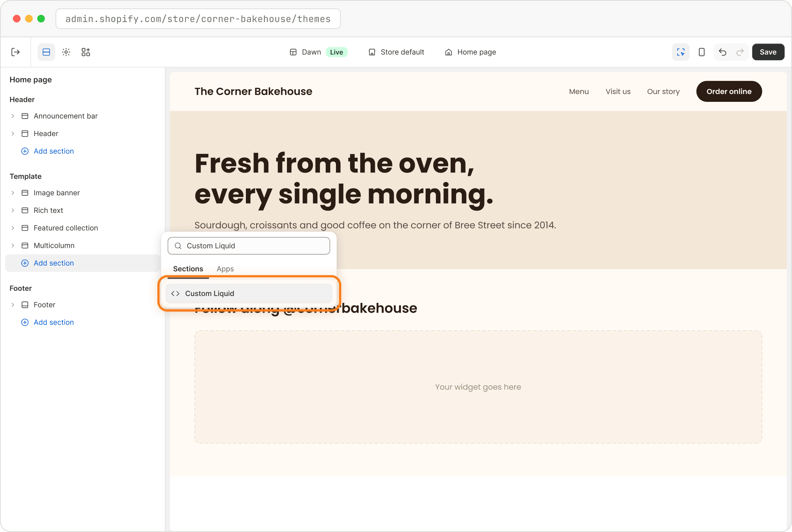
Task: Switch to the Apps tab
Action: point(225,269)
